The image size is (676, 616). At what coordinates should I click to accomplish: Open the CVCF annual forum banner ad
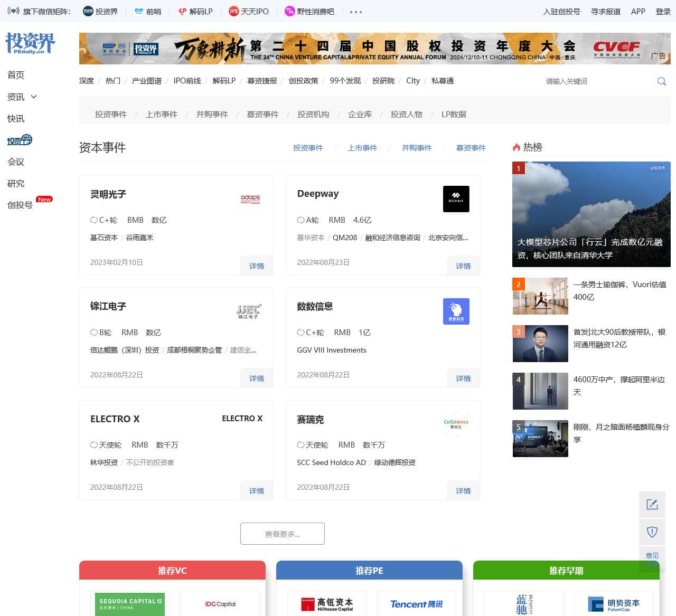click(375, 49)
